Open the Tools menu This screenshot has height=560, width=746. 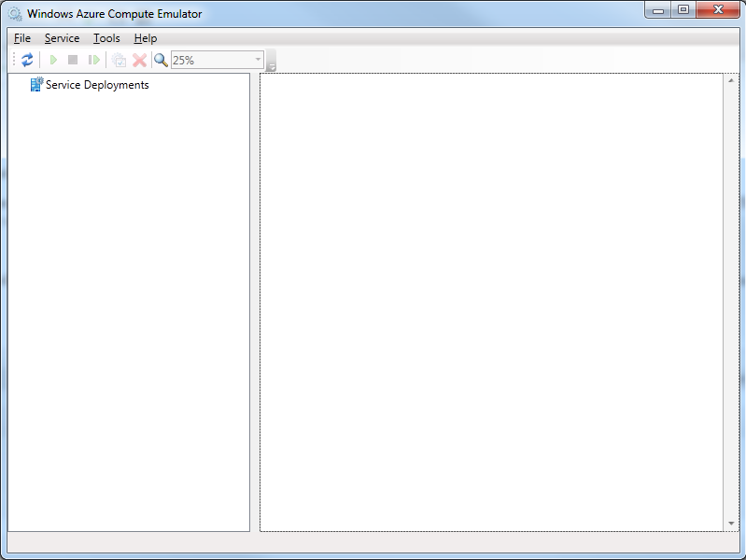(106, 38)
